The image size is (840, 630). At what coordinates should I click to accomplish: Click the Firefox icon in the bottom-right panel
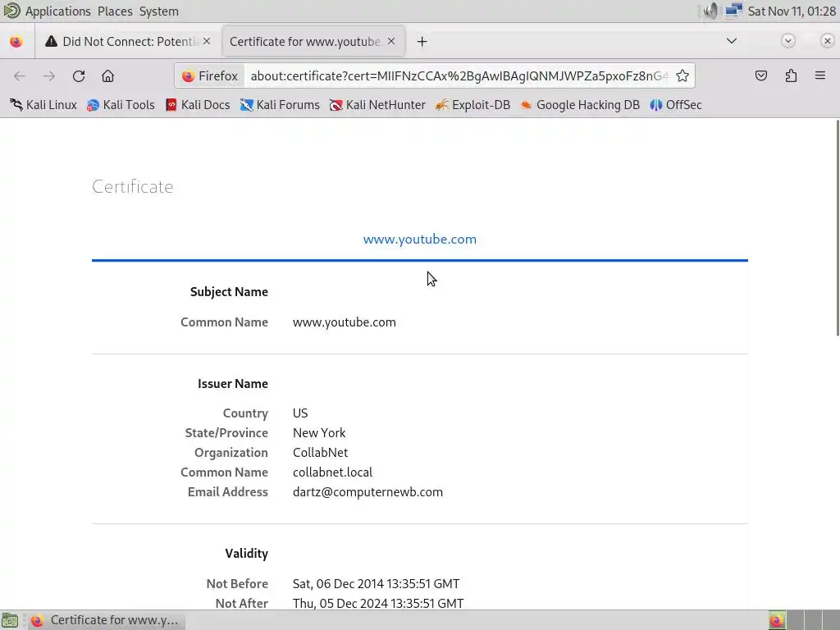point(777,620)
